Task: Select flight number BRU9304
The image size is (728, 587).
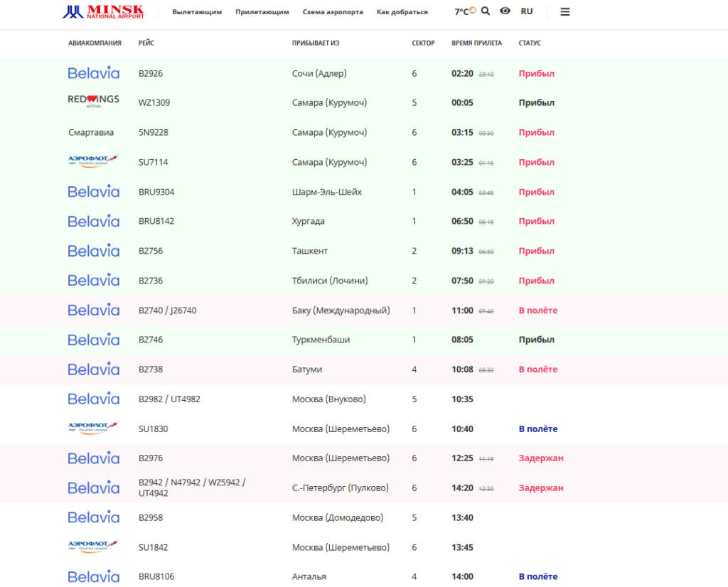Action: pos(156,192)
